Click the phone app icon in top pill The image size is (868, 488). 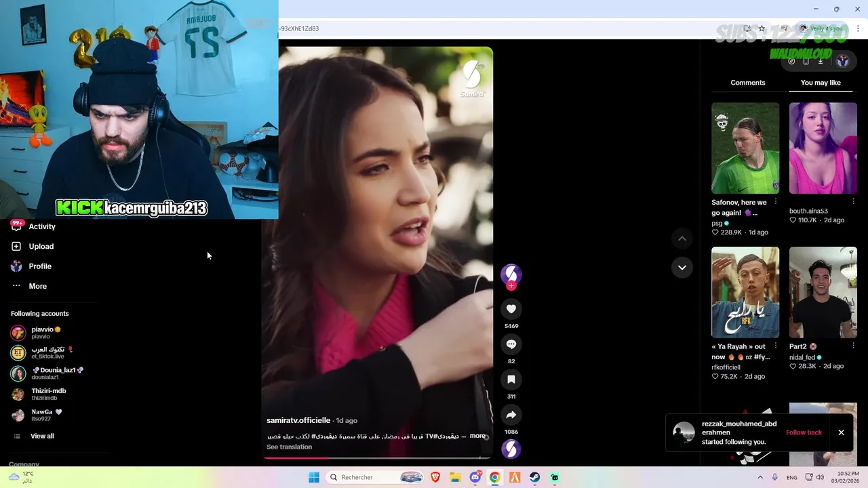pyautogui.click(x=806, y=61)
